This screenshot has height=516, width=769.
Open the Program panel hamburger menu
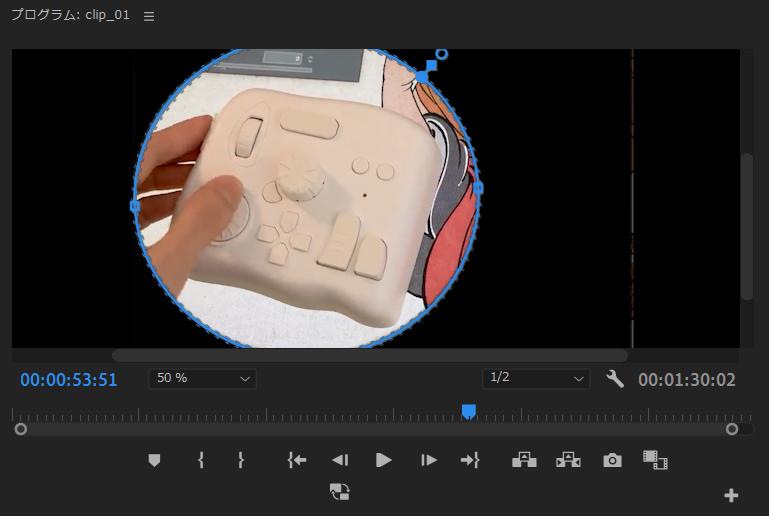coord(149,17)
